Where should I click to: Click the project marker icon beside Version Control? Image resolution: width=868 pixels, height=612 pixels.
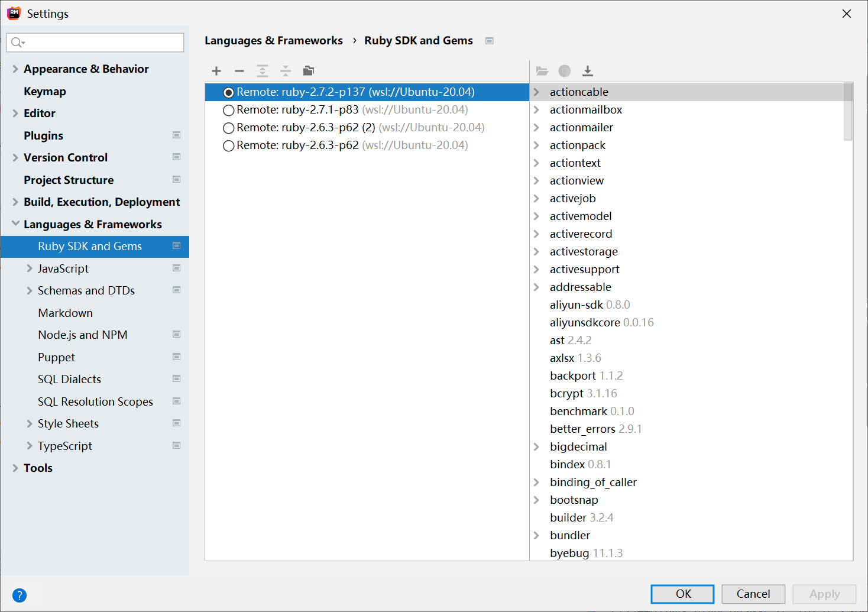[176, 157]
